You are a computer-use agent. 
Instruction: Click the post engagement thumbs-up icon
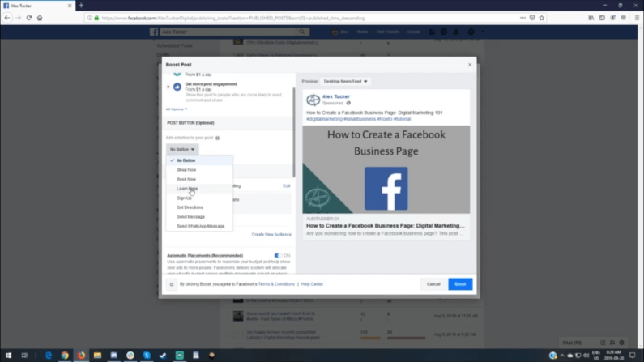177,87
